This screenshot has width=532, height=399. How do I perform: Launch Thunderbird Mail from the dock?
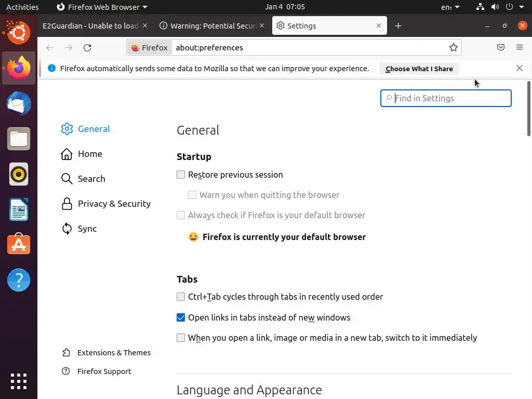(19, 103)
